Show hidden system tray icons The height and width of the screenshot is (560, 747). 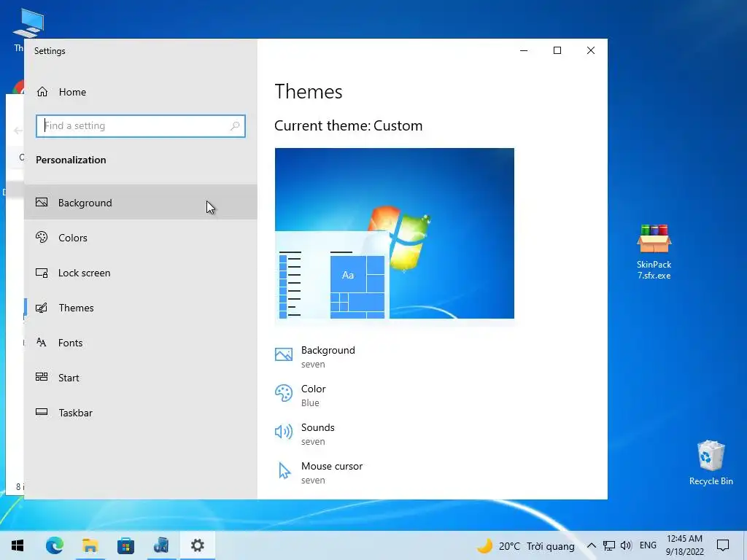591,545
